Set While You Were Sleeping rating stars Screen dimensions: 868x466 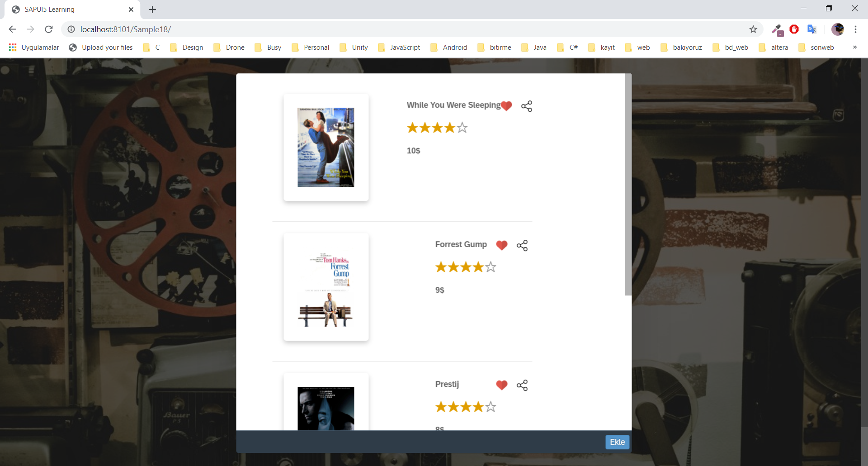(x=437, y=128)
